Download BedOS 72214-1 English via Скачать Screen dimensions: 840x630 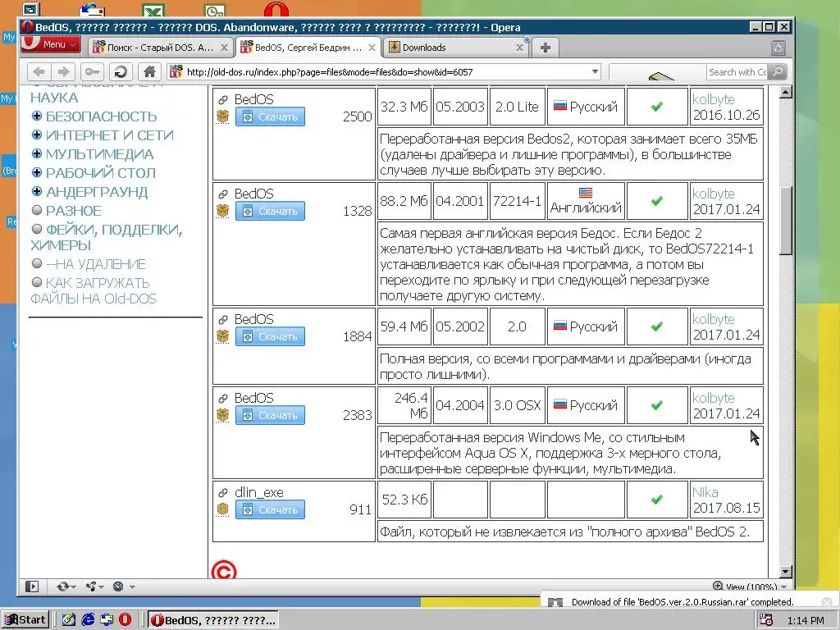pos(270,211)
